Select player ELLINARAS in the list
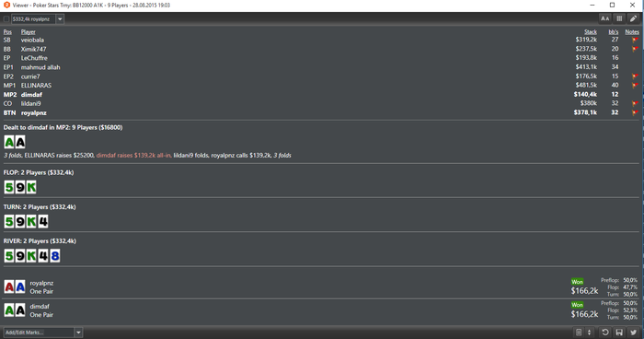This screenshot has width=644, height=339. point(36,86)
